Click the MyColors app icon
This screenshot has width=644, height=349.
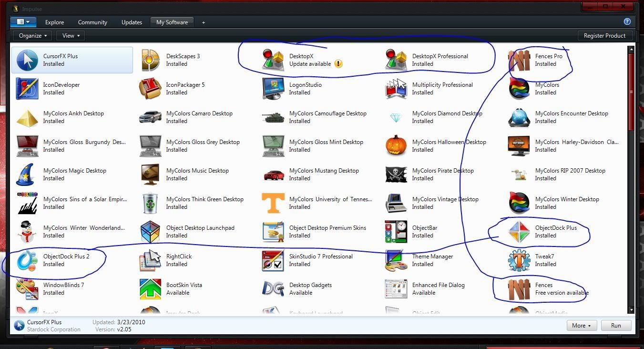pyautogui.click(x=519, y=89)
